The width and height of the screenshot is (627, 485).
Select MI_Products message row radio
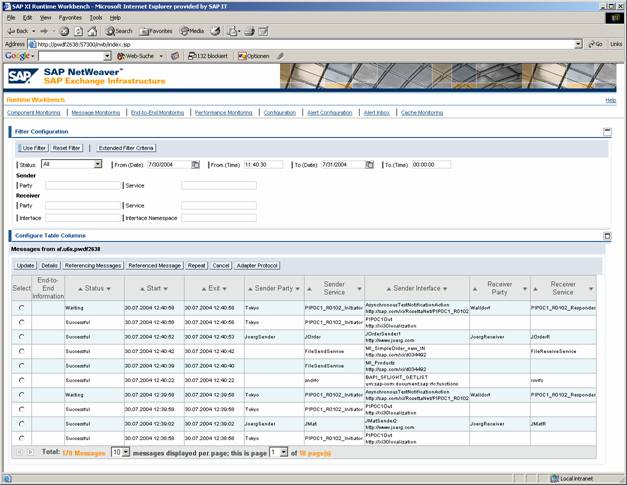click(x=22, y=365)
